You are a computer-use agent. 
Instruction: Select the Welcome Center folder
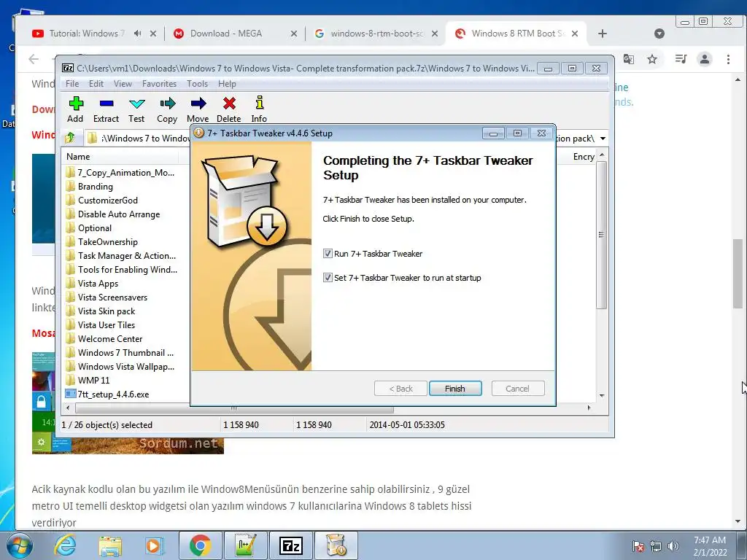click(x=110, y=338)
